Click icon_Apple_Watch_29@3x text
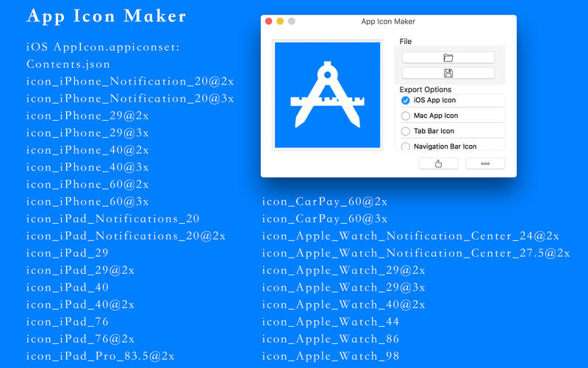Screen dimensions: 588x368 coord(343,288)
